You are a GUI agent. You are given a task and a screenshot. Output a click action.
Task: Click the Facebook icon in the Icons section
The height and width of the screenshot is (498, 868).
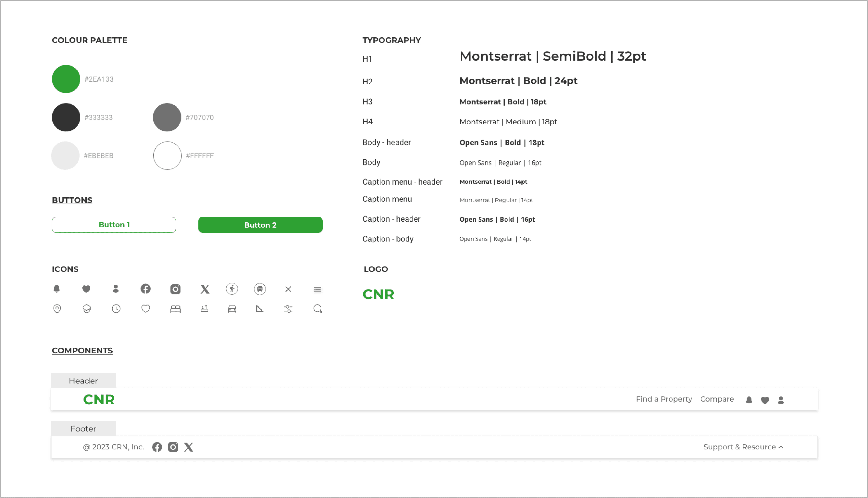146,289
